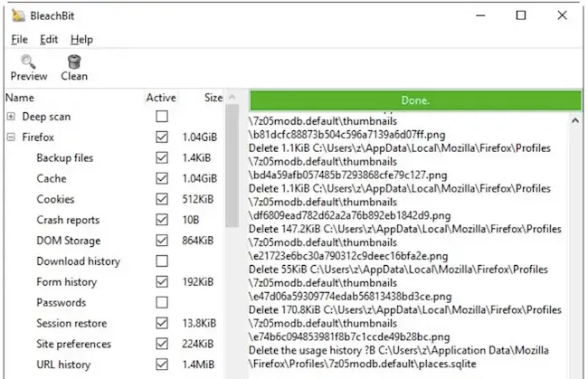The width and height of the screenshot is (588, 379).
Task: Select the URL history item
Action: [x=63, y=365]
